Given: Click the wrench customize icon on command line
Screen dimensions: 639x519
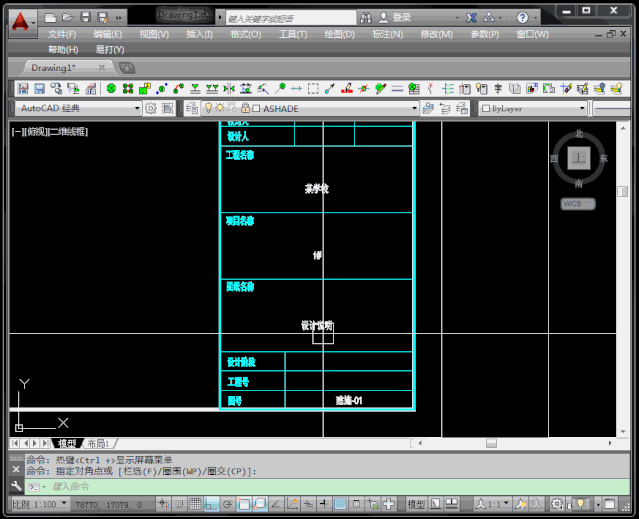Looking at the screenshot, I should pos(16,486).
